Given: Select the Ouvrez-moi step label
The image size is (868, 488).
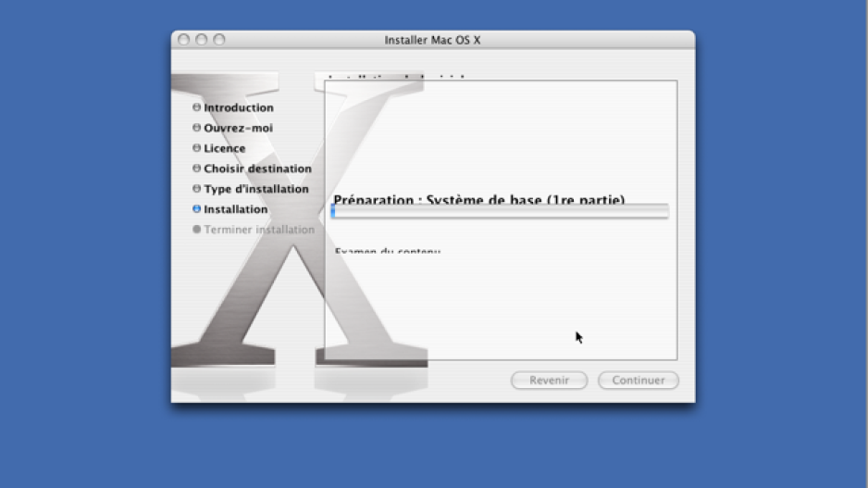Looking at the screenshot, I should 238,128.
